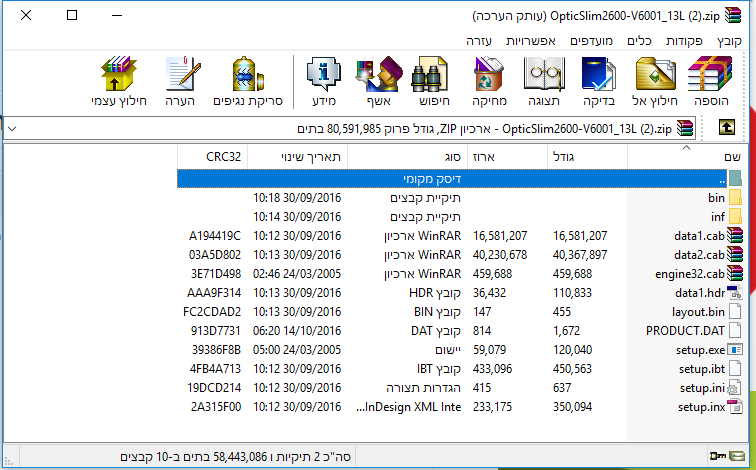Click the key password icon in status bar
The width and height of the screenshot is (756, 470).
coord(717,456)
